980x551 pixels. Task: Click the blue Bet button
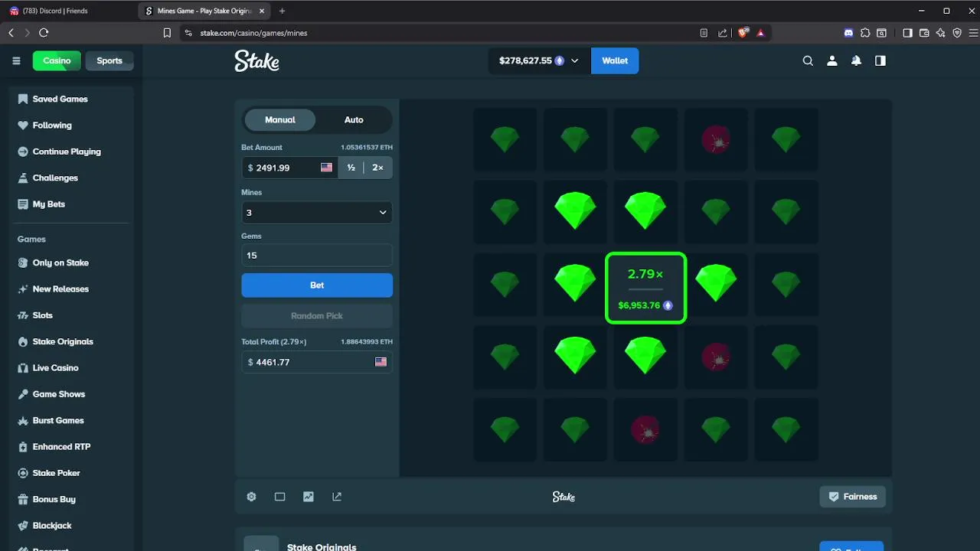317,285
